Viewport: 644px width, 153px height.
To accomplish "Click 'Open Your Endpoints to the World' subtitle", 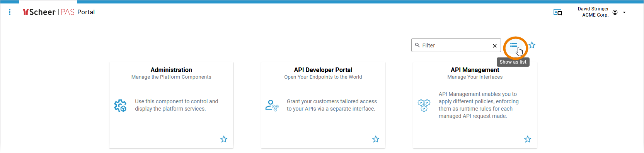I will [323, 77].
